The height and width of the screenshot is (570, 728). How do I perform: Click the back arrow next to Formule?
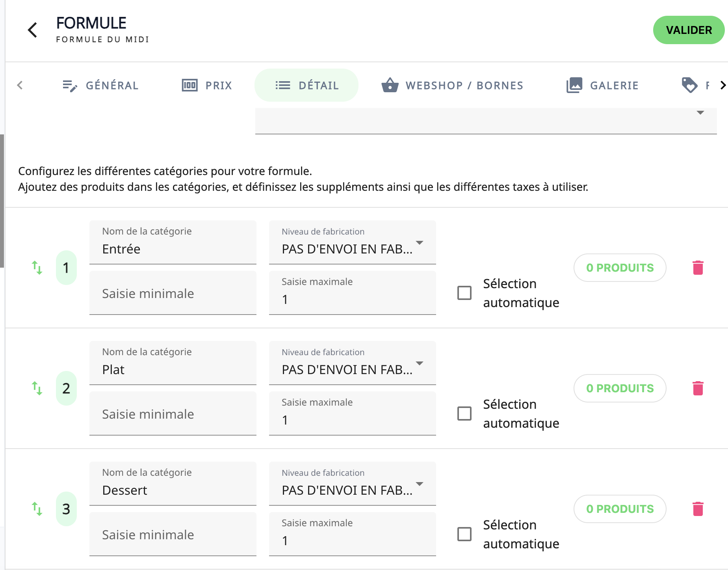click(33, 30)
